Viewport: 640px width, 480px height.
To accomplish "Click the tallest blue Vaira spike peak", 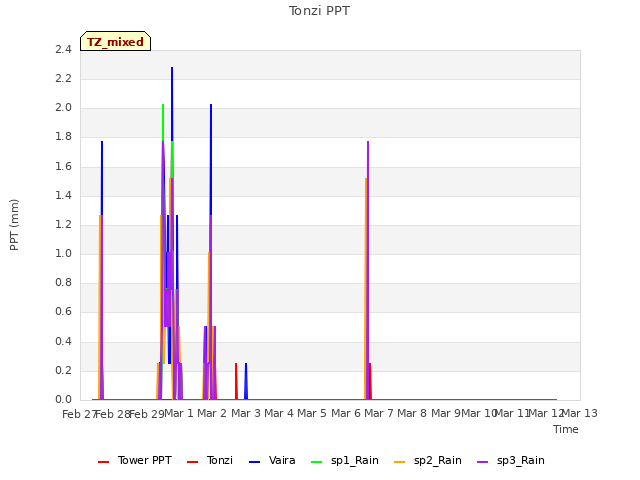I will 172,68.
